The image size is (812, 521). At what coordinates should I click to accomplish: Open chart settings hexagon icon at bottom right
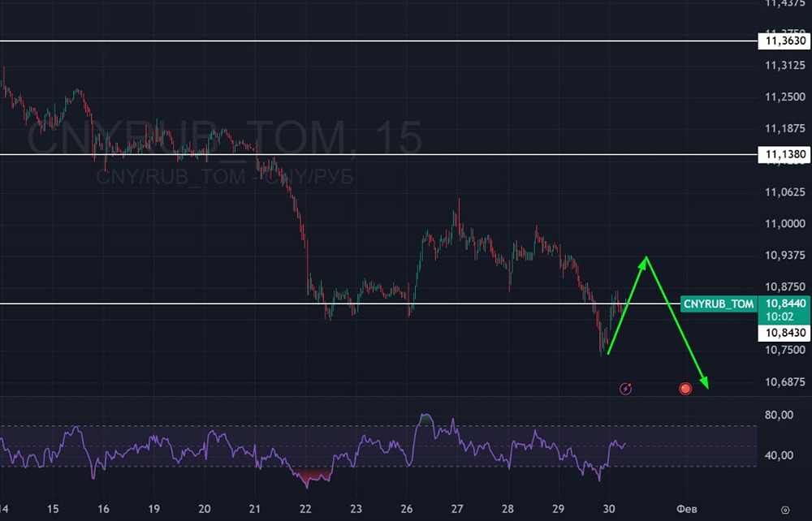point(784,510)
